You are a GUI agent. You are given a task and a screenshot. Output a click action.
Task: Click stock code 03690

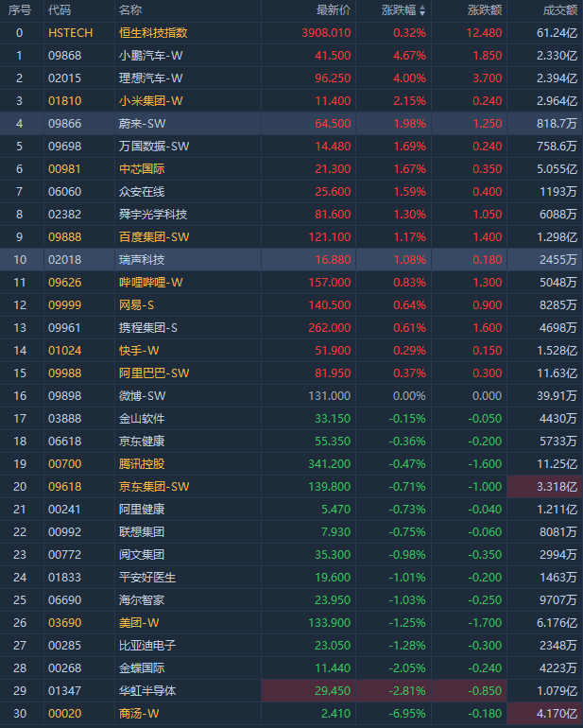[65, 623]
